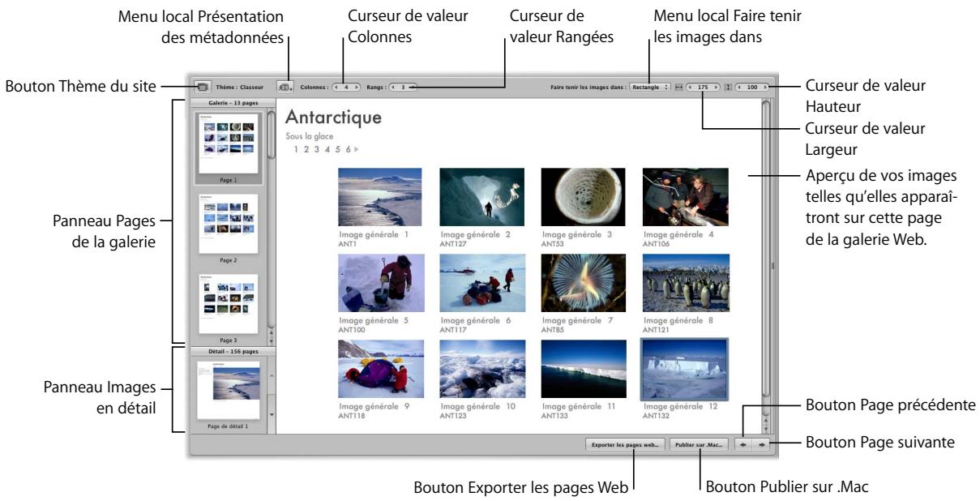Decrease the height value of 100
Viewport: 980px width, 501px height.
coord(739,86)
